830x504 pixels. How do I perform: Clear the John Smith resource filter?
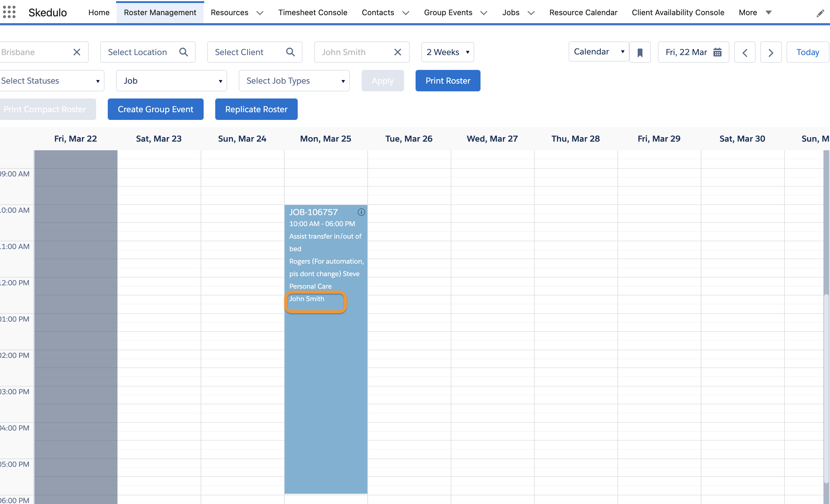point(397,52)
